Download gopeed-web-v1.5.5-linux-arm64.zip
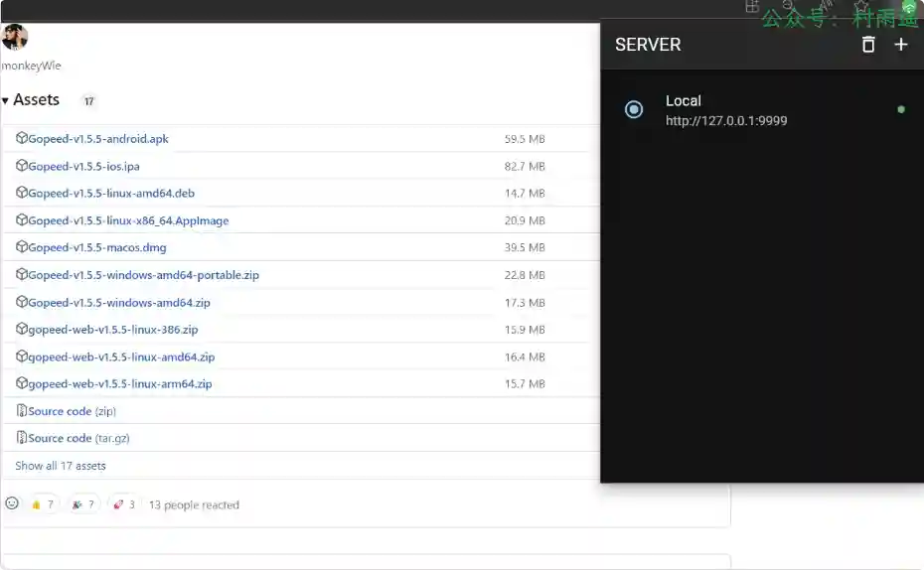The height and width of the screenshot is (570, 924). coord(119,384)
